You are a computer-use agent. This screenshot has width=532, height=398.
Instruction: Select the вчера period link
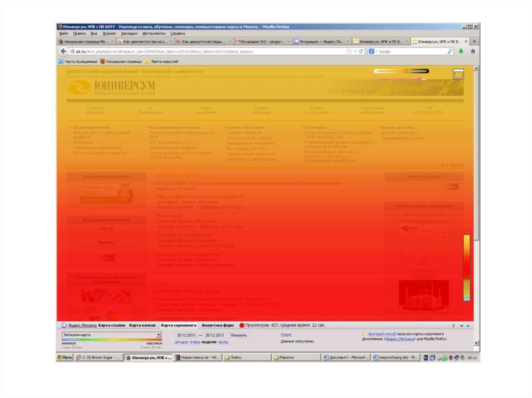click(x=195, y=342)
